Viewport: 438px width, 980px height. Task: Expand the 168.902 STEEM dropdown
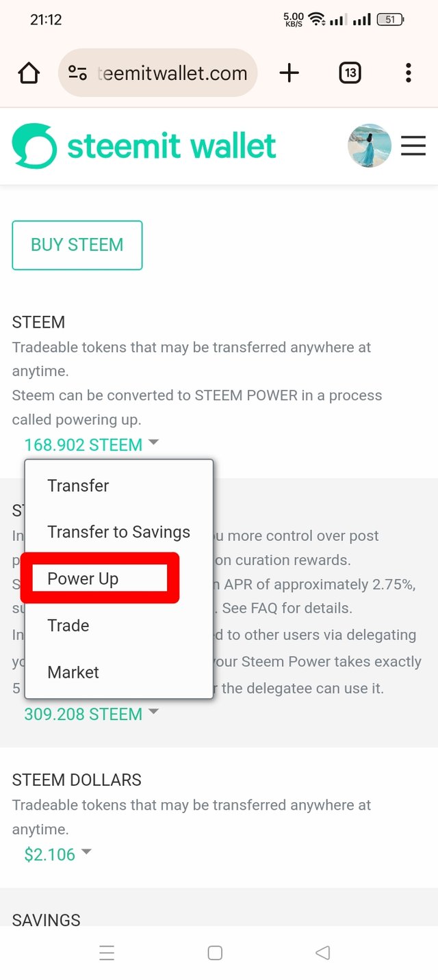[x=91, y=445]
